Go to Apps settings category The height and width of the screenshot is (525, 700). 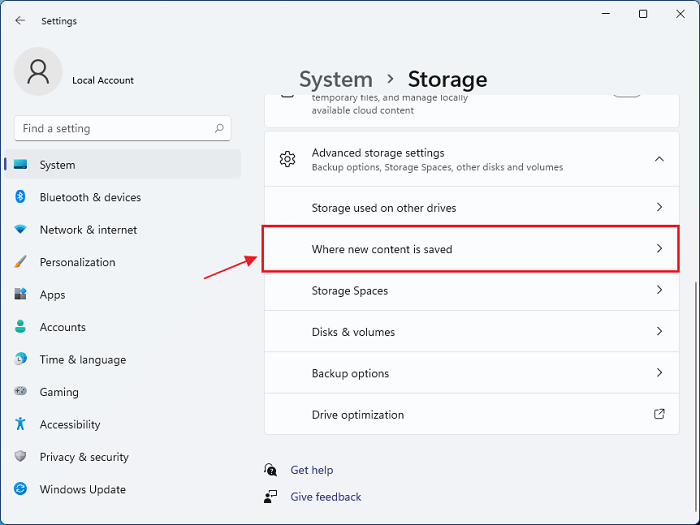pyautogui.click(x=52, y=295)
